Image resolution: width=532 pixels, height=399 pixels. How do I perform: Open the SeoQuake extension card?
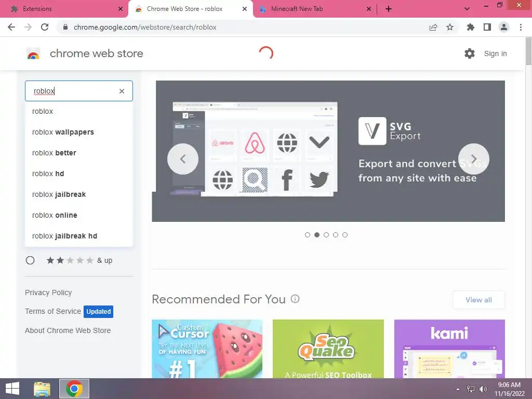tap(328, 349)
